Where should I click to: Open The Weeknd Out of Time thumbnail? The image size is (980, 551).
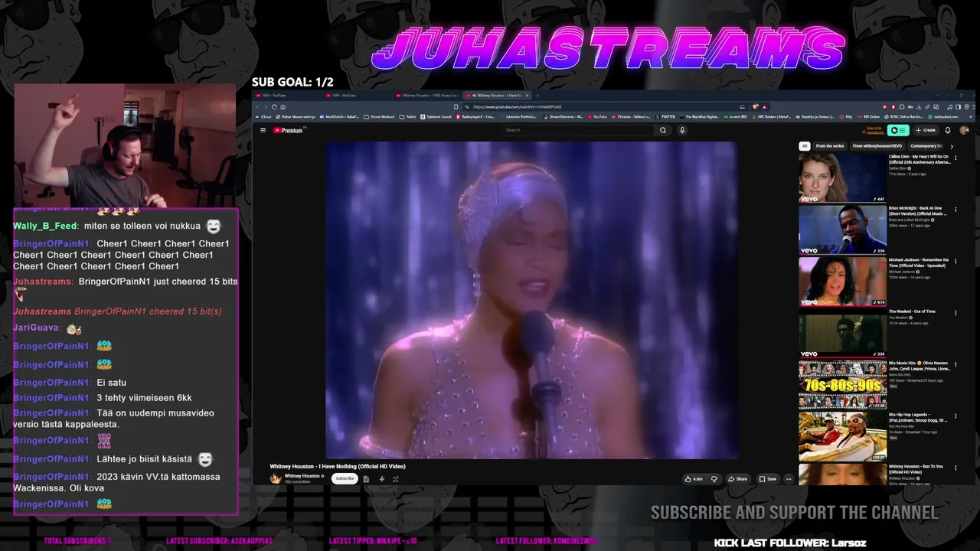[x=842, y=333]
